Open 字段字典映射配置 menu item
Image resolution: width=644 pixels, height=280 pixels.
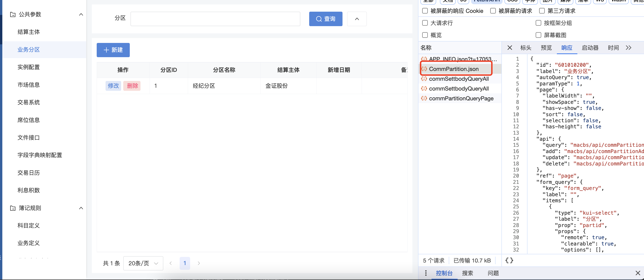(x=40, y=155)
